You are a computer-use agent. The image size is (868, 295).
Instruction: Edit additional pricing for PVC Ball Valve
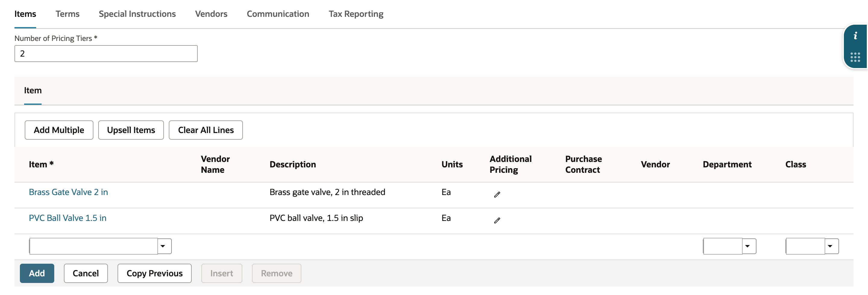[x=497, y=220]
